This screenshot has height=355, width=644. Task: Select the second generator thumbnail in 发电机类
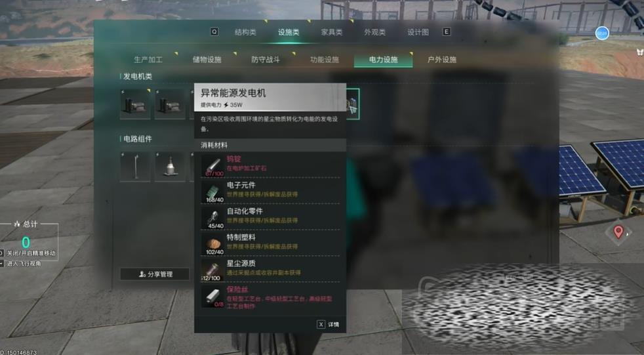pos(170,104)
